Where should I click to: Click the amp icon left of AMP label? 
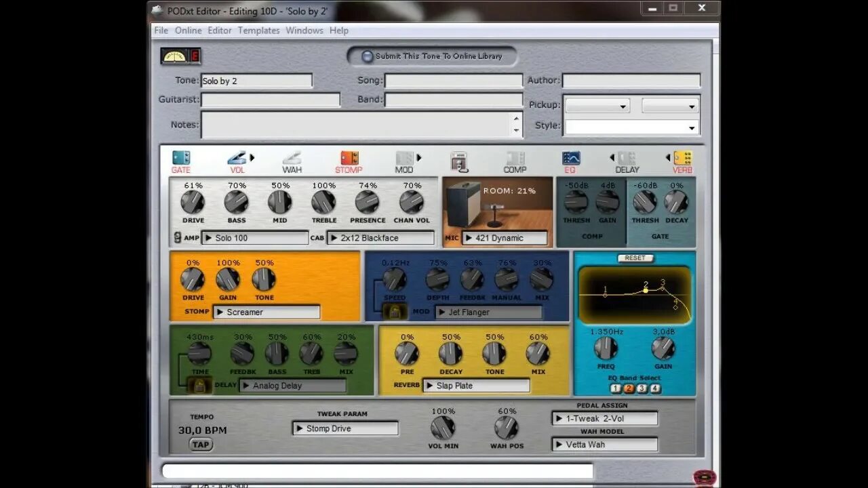(177, 237)
